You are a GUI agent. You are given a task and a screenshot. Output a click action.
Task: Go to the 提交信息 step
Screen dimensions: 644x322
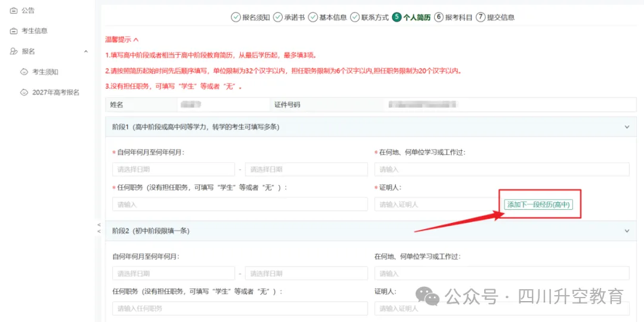(501, 17)
